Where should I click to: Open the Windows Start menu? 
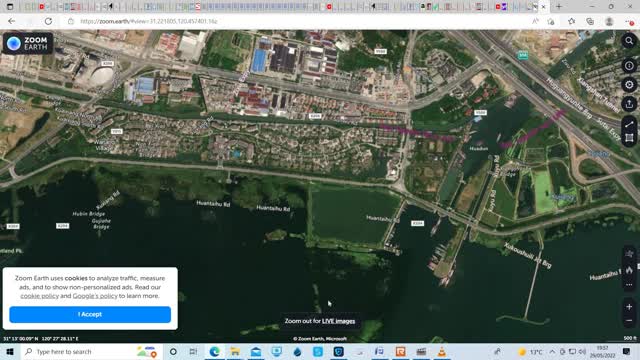click(x=10, y=351)
